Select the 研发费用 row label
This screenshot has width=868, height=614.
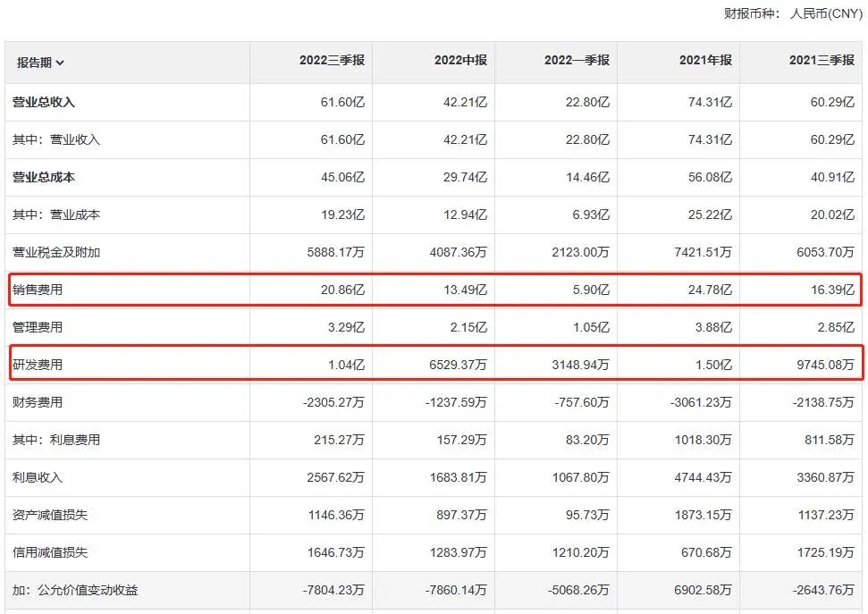pos(38,365)
